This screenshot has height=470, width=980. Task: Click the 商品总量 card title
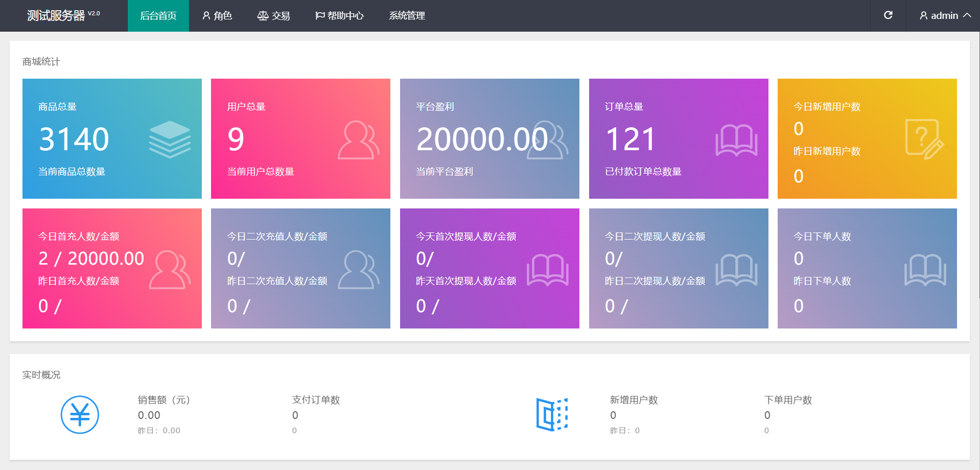coord(58,107)
